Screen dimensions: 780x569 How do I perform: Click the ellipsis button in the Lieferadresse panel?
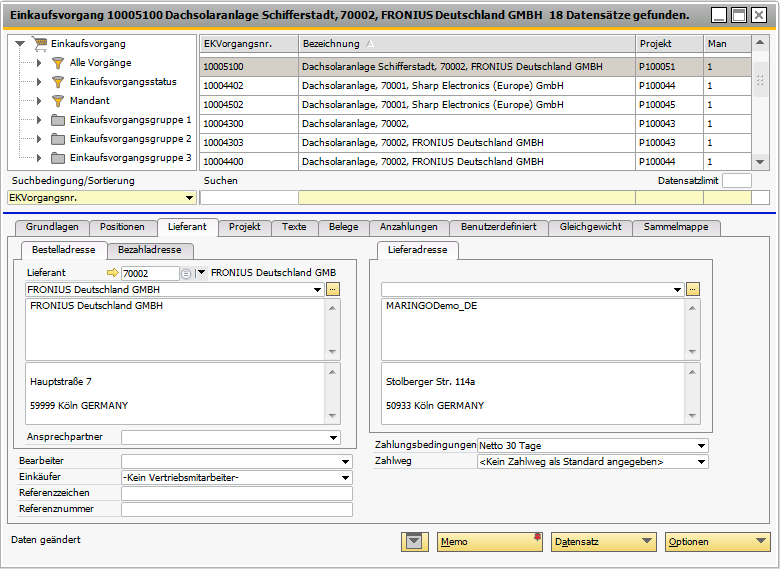click(x=692, y=289)
